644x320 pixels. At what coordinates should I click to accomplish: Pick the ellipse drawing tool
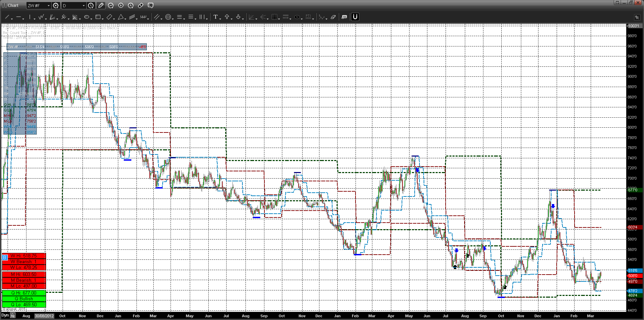pyautogui.click(x=87, y=17)
